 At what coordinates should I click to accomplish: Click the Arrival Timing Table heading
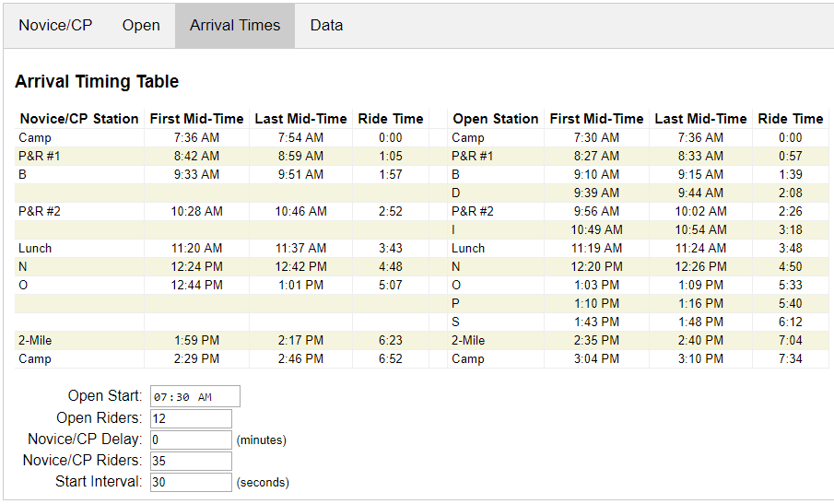97,81
